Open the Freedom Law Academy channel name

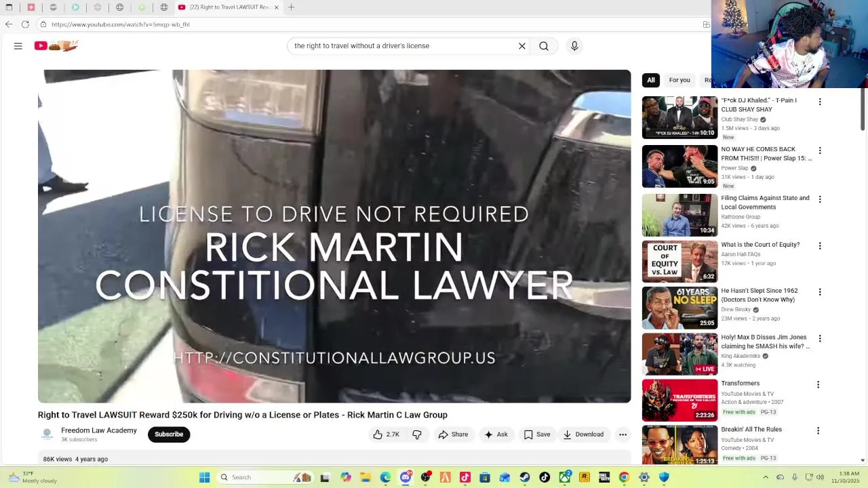(x=99, y=430)
